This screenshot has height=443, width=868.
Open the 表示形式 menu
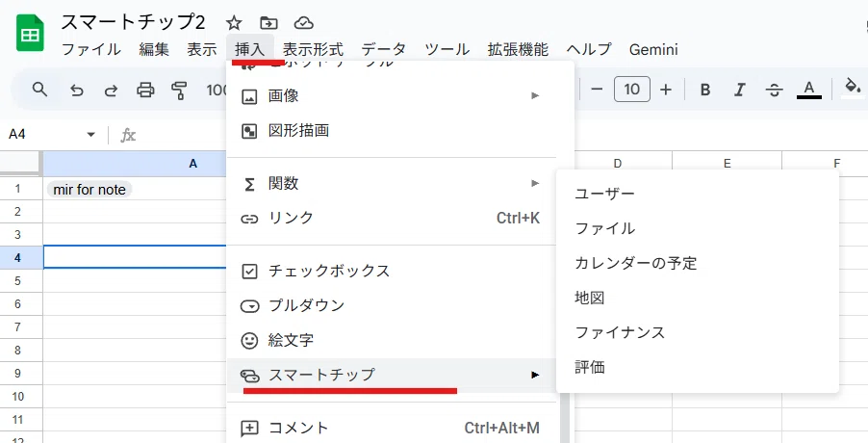pos(313,49)
